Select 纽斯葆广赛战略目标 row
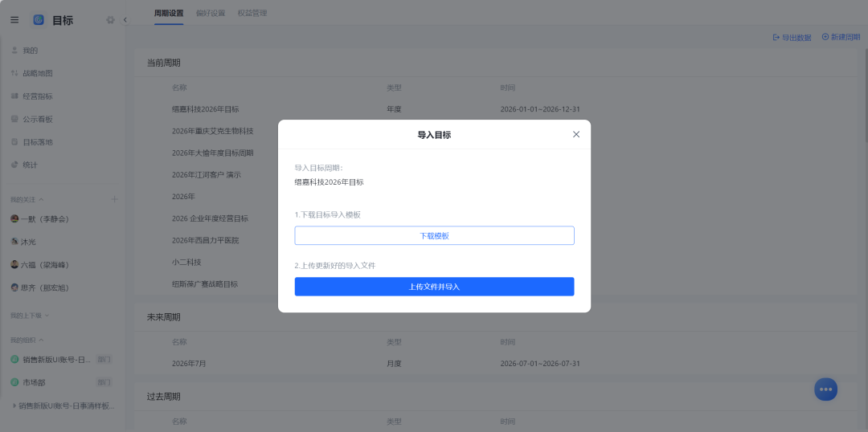Screen dimensions: 868x432 tap(495, 284)
